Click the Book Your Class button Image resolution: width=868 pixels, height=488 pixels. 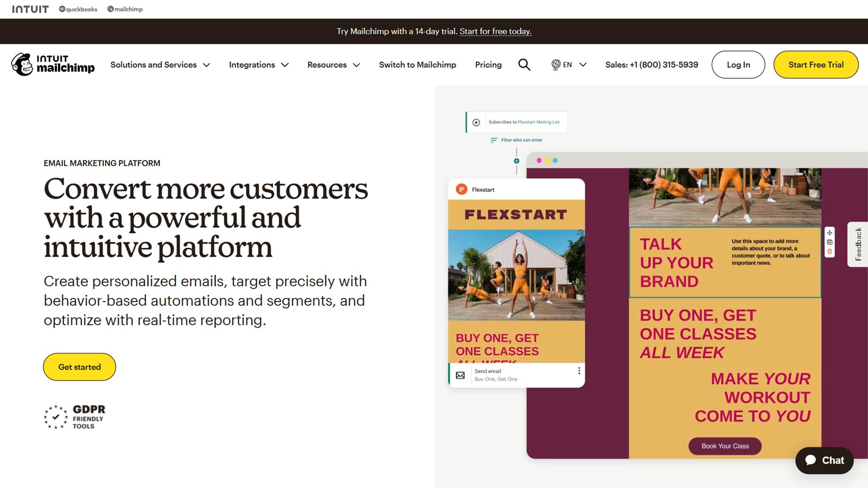click(x=725, y=446)
